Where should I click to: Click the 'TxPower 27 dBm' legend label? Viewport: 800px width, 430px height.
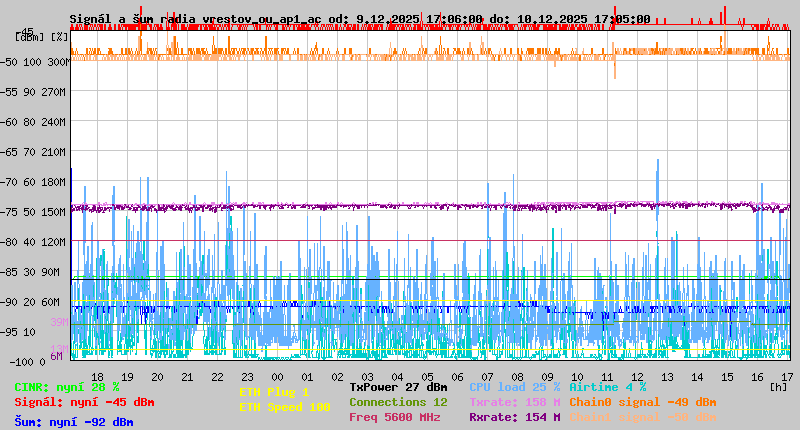click(x=398, y=387)
